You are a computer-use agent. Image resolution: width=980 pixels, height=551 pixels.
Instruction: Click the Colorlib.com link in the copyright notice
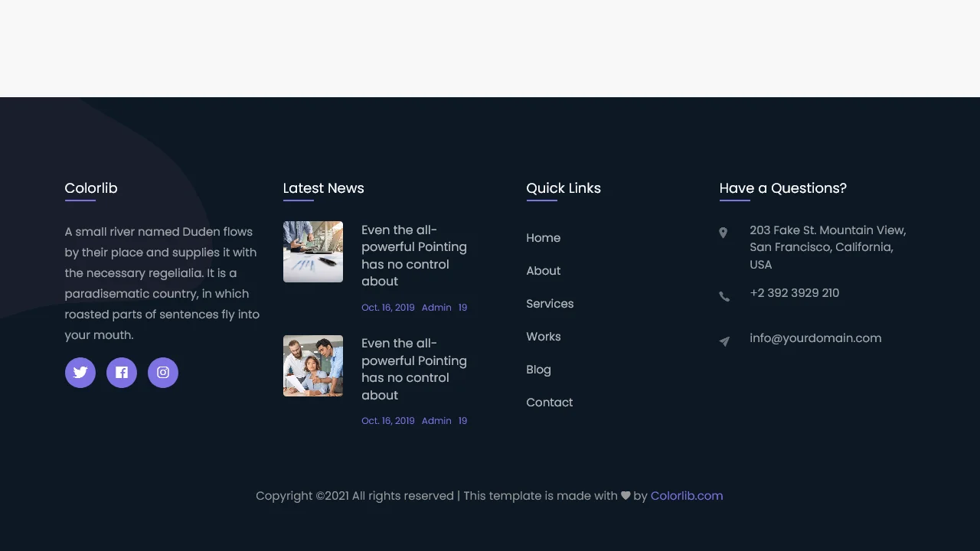[x=686, y=495]
